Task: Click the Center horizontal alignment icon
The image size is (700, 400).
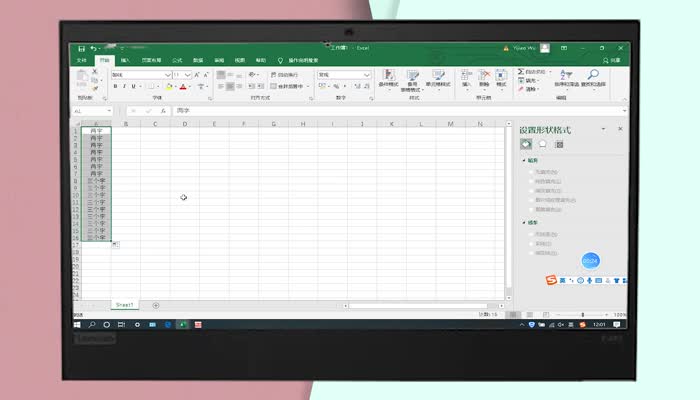Action: pos(230,86)
